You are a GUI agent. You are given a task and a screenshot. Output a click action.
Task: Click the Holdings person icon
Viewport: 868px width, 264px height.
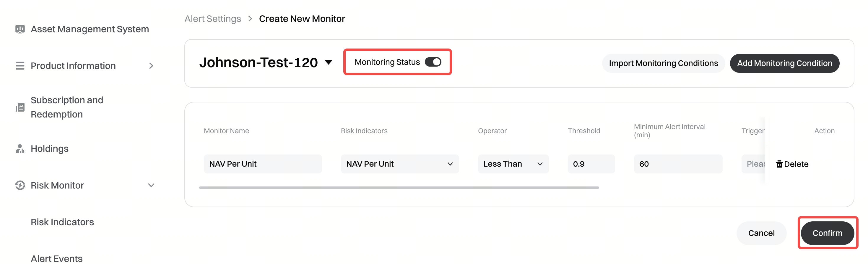point(20,149)
